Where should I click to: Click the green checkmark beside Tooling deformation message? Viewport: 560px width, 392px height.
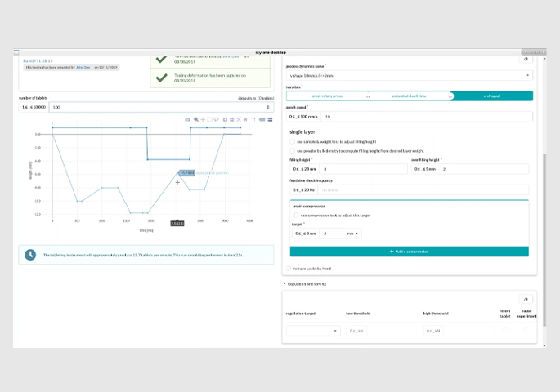click(161, 78)
